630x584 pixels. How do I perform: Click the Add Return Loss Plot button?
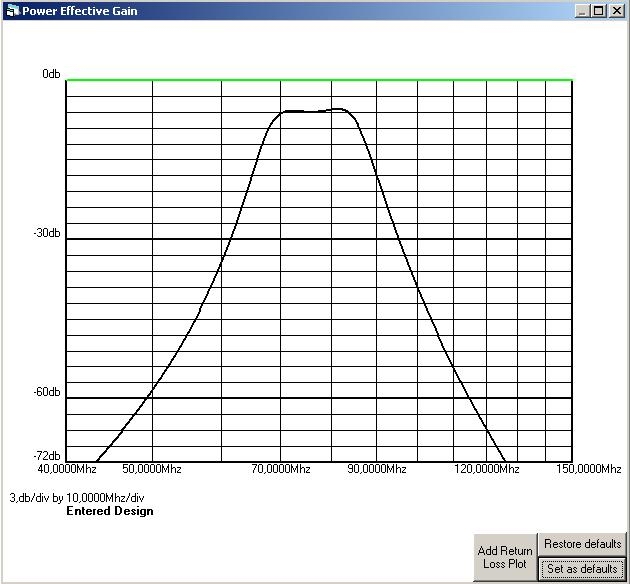click(505, 557)
